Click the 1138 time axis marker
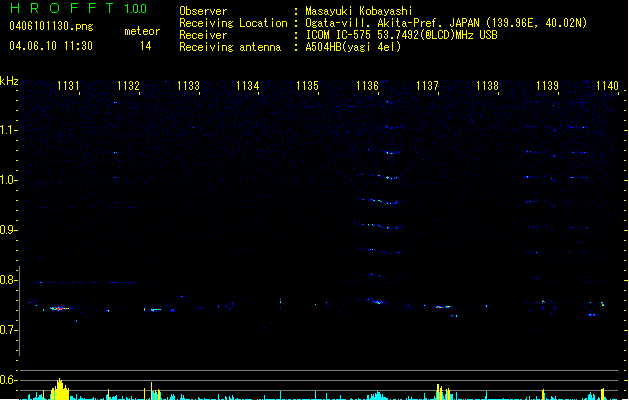 (x=487, y=85)
